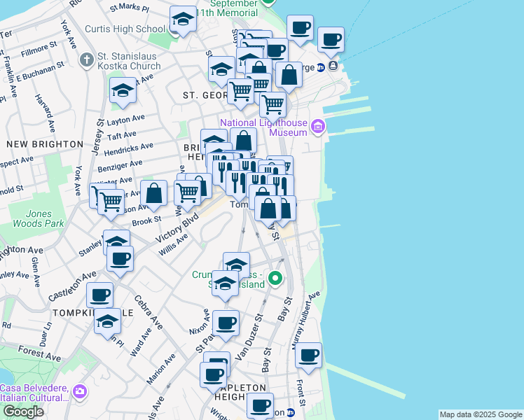This screenshot has width=524, height=420.
Task: Click the St. Stanislaus Kostka Church cross icon
Action: tap(87, 61)
